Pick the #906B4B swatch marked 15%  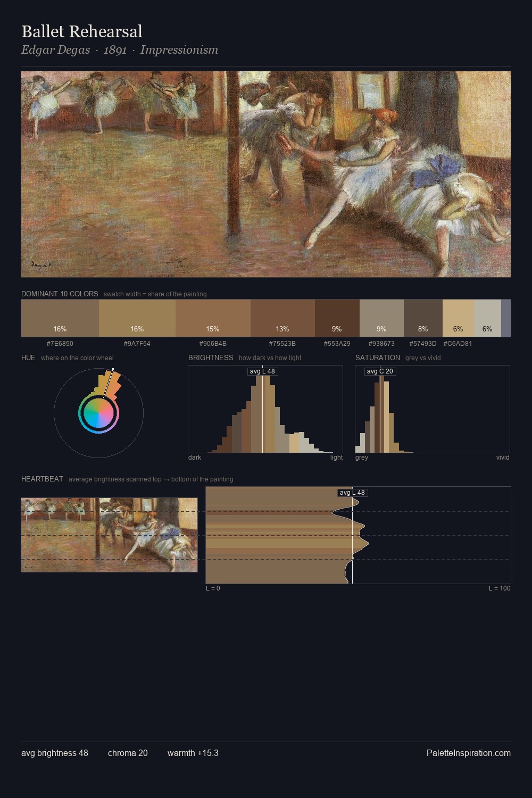pos(213,318)
